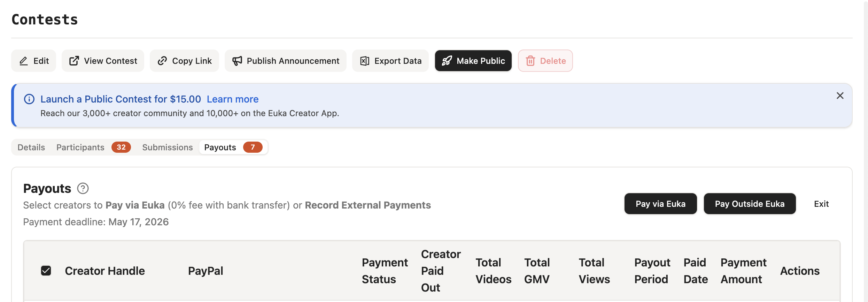Screen dimensions: 868x302
Task: Click the Paid Date column header
Action: pos(696,271)
